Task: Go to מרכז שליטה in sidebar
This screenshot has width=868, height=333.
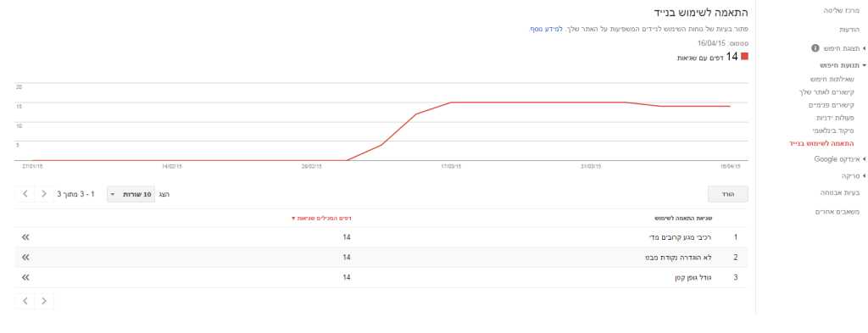Action: pos(839,10)
